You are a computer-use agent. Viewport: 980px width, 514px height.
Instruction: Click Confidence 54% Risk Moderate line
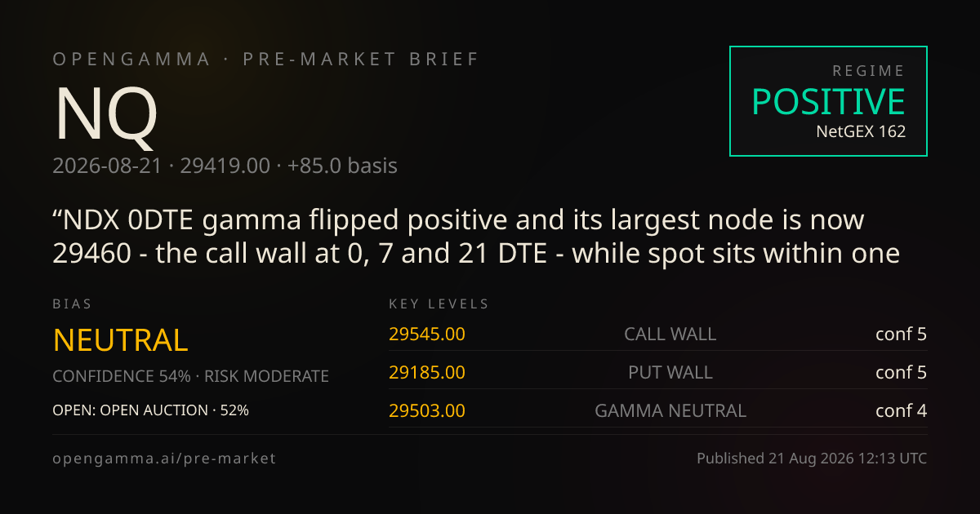(x=190, y=376)
